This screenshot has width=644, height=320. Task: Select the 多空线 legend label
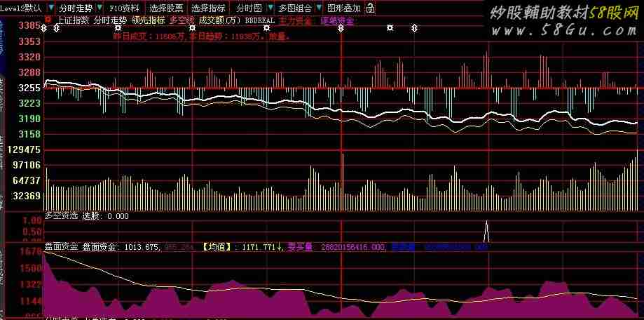pos(181,20)
